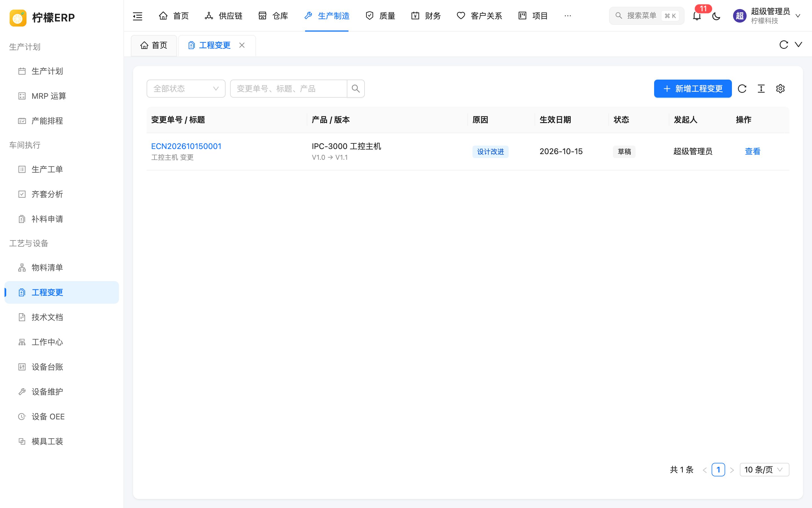This screenshot has height=508, width=812.
Task: Close the 工程变更 tab
Action: (242, 45)
